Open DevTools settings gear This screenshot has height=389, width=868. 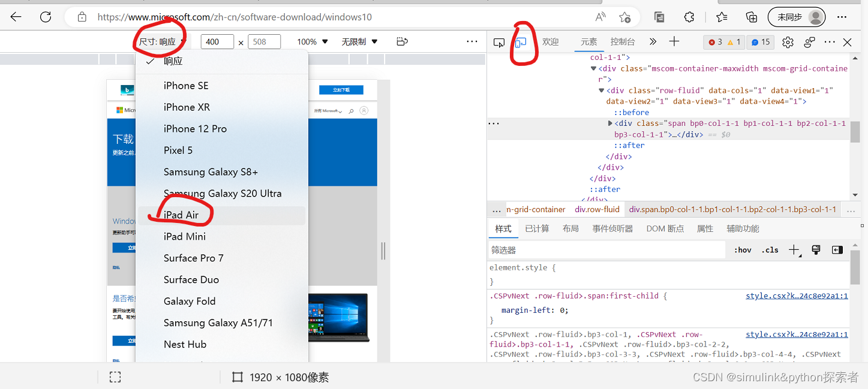tap(788, 42)
